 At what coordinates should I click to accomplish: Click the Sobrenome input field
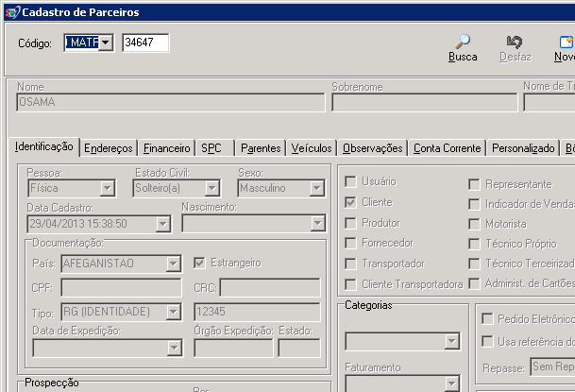coord(425,102)
